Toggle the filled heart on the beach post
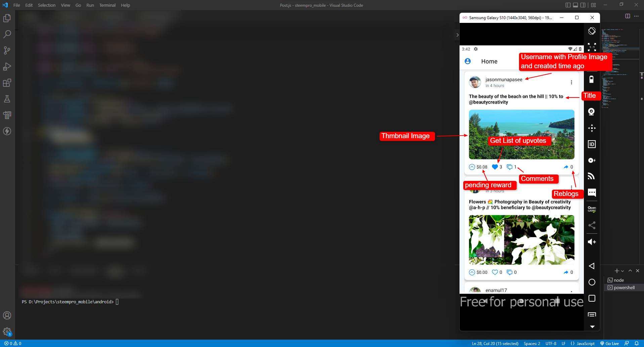The height and width of the screenshot is (347, 644). tap(495, 167)
